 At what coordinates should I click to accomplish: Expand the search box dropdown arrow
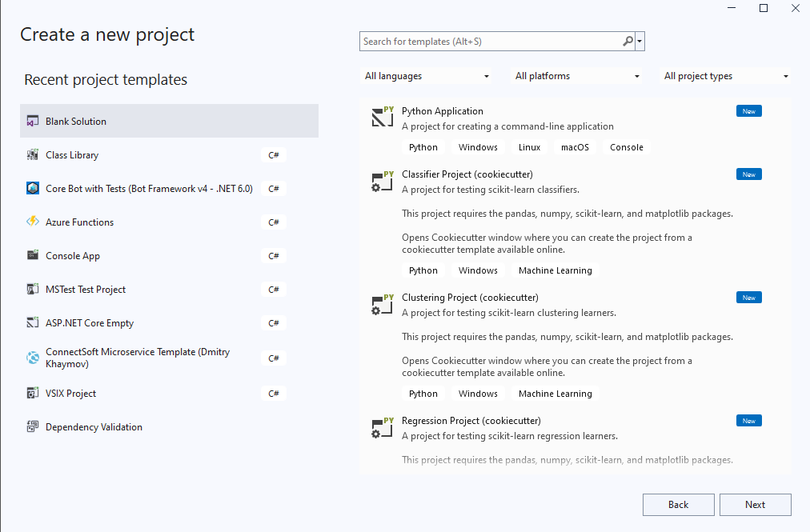[640, 41]
